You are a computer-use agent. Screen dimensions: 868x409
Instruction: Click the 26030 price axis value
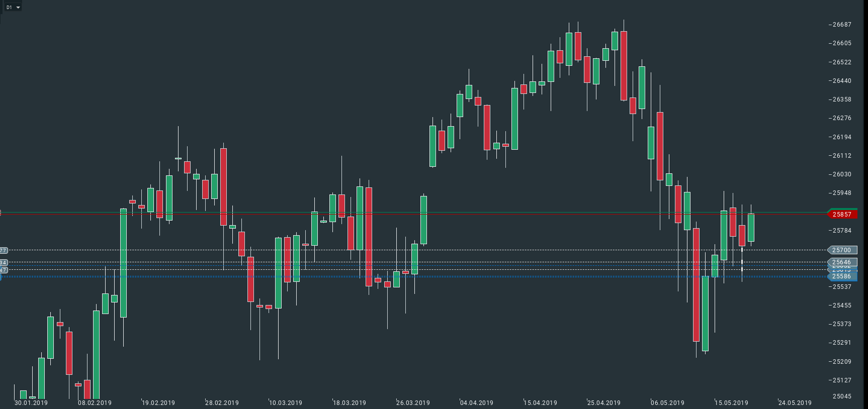point(842,174)
